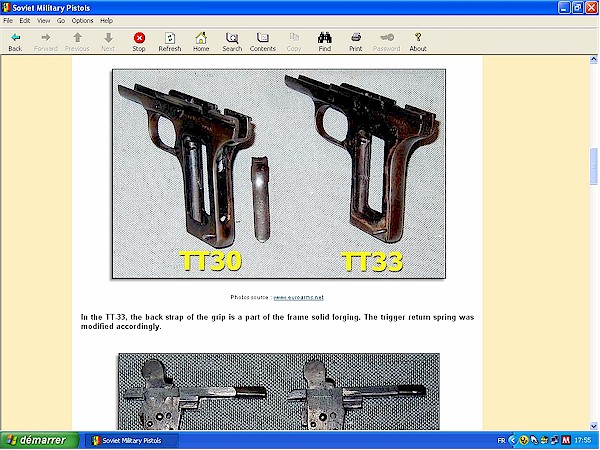
Task: Click the red M tray icon
Action: [x=566, y=440]
